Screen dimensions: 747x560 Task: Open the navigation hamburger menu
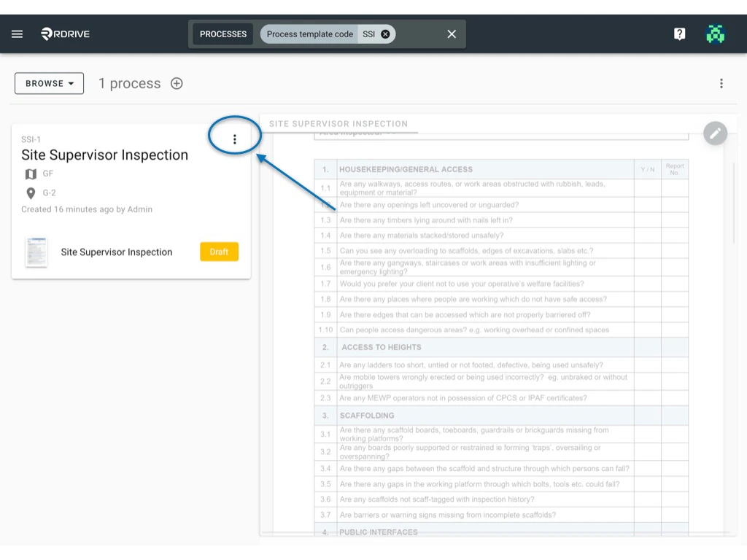click(17, 34)
